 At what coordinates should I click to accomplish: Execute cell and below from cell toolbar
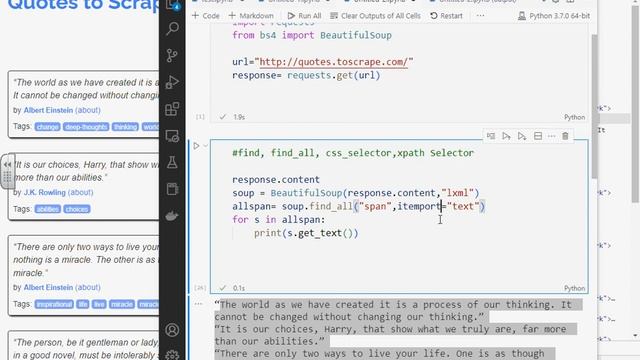[x=522, y=136]
